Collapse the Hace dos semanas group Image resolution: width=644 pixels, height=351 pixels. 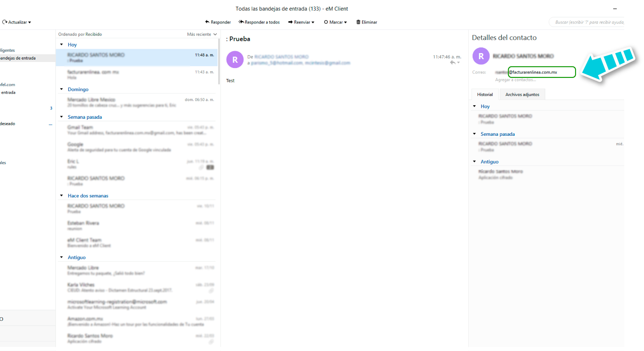click(61, 195)
